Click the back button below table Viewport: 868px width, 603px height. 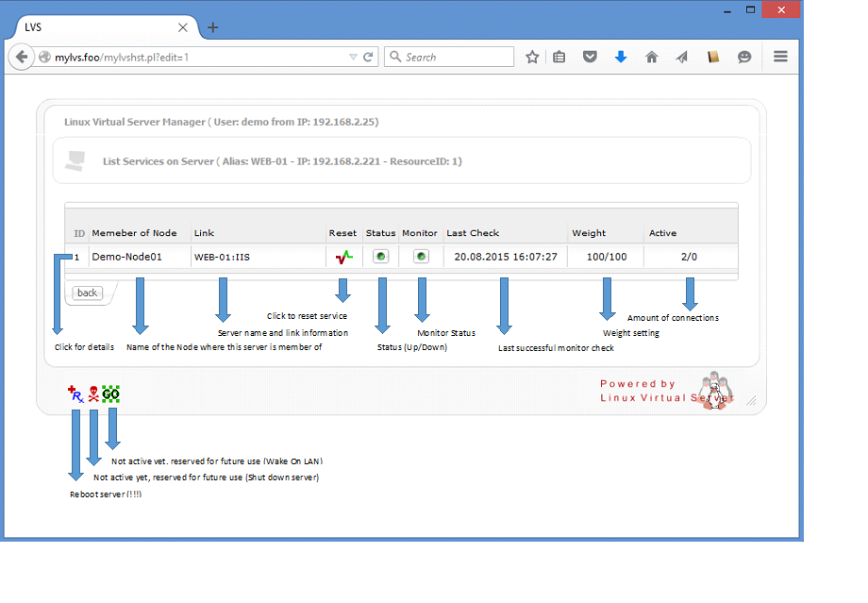point(88,293)
